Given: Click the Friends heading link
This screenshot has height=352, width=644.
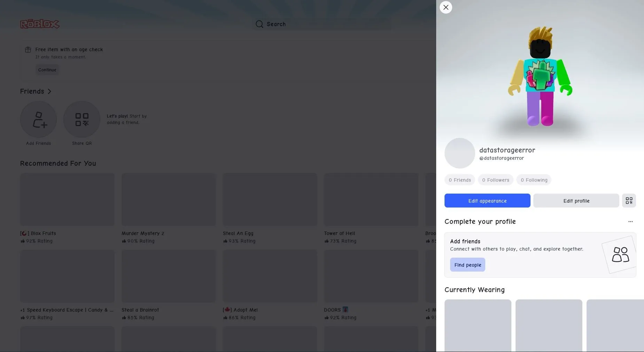Looking at the screenshot, I should [x=32, y=91].
